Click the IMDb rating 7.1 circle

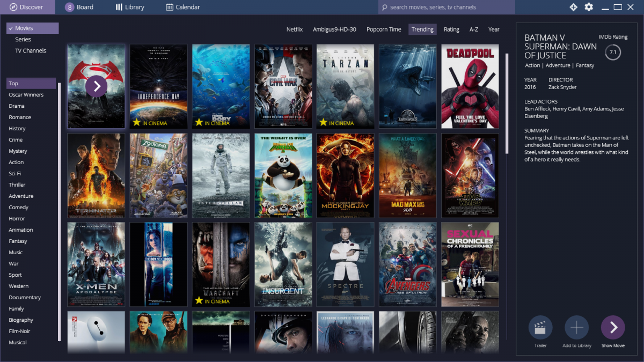613,53
